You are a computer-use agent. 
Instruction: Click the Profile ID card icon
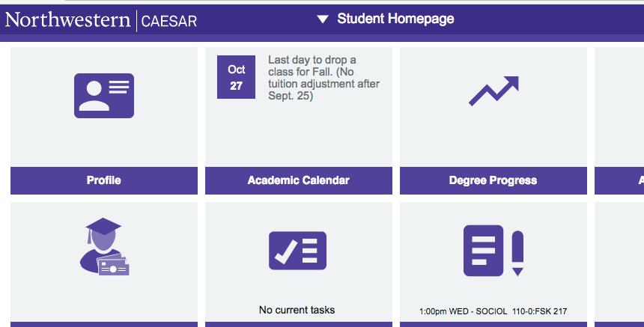coord(103,95)
